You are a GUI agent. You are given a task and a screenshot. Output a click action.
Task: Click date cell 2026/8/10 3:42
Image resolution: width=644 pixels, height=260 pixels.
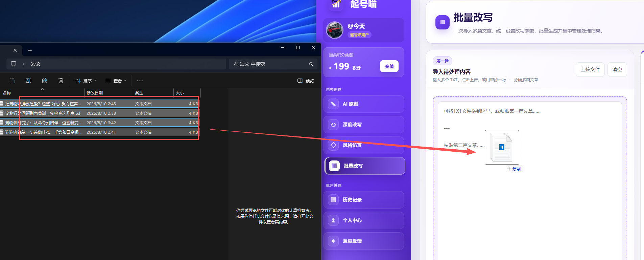[101, 123]
